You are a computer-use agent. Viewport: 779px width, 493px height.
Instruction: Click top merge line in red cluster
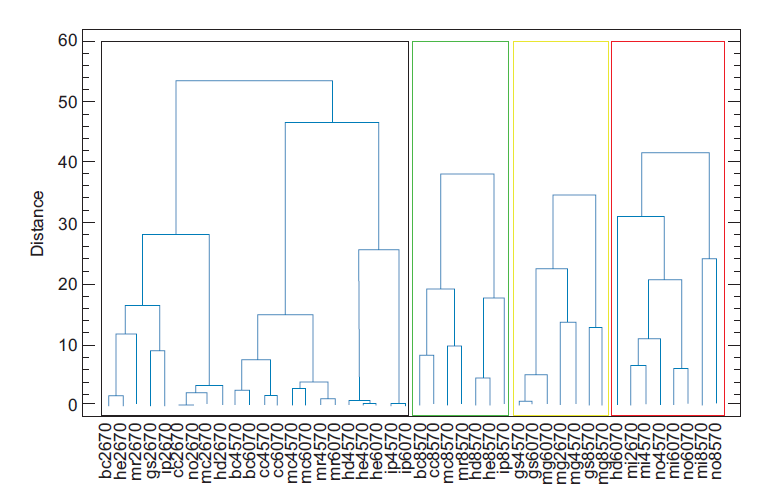[675, 153]
